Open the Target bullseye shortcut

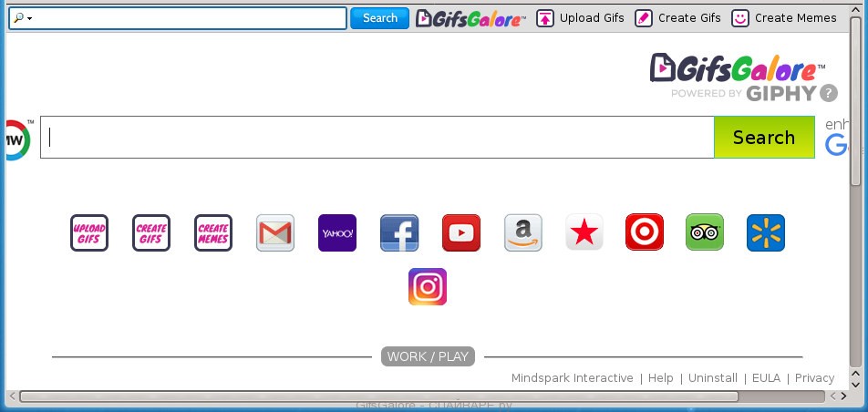pyautogui.click(x=645, y=232)
